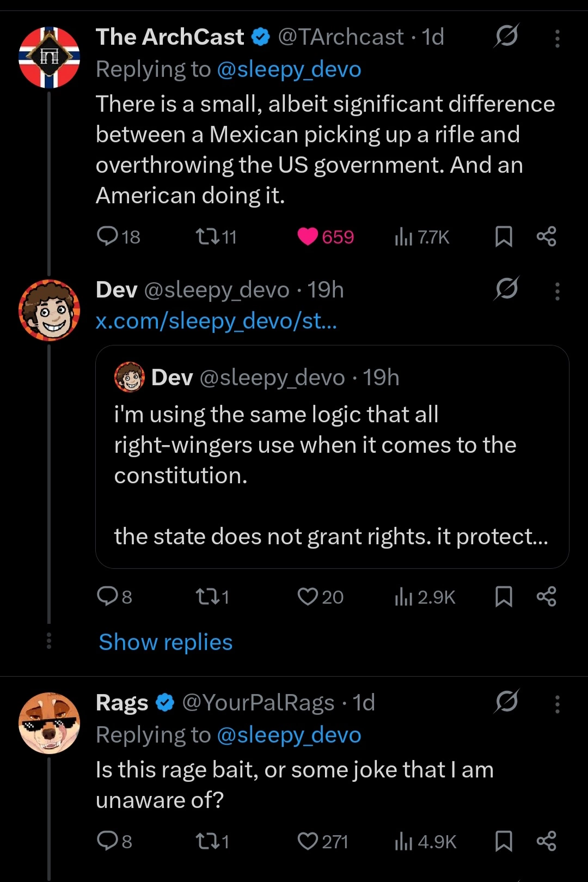
Task: Open @sleepy_devo mention in Rags reply
Action: point(289,735)
